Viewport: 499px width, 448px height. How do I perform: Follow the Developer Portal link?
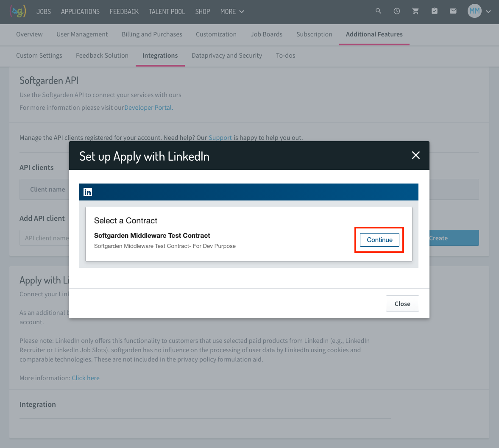(x=148, y=108)
